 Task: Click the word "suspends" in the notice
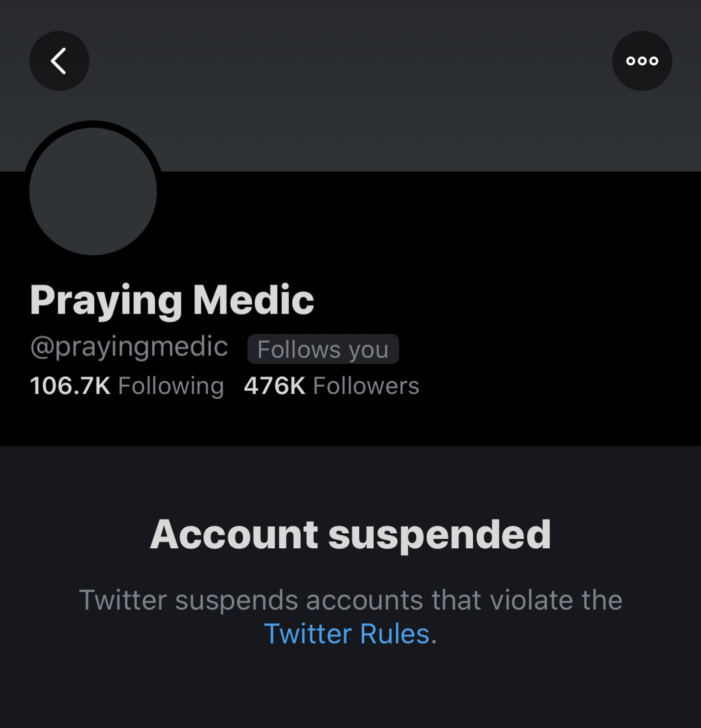pyautogui.click(x=236, y=600)
